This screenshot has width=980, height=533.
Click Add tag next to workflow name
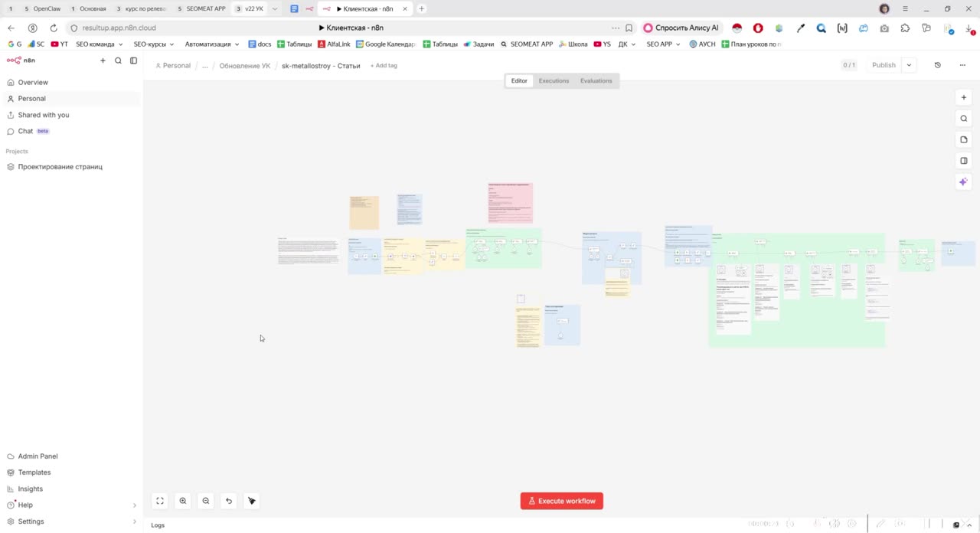point(384,66)
